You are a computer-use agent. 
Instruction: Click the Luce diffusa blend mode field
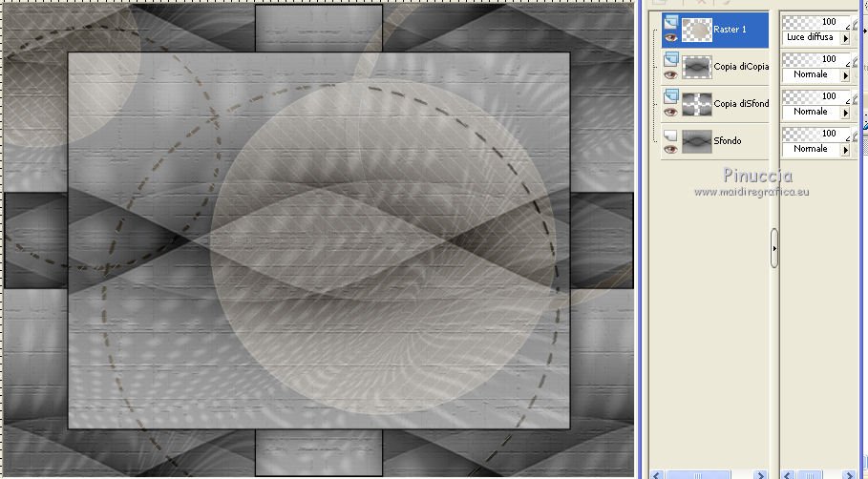pyautogui.click(x=812, y=37)
